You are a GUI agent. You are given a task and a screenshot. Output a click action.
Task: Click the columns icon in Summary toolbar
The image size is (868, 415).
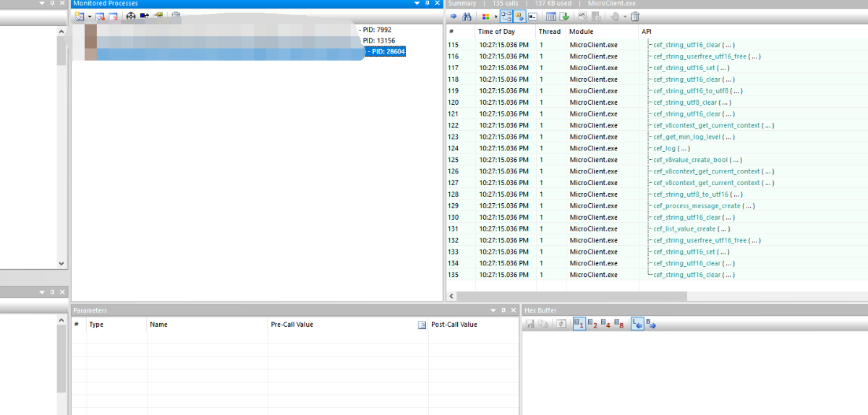(551, 16)
